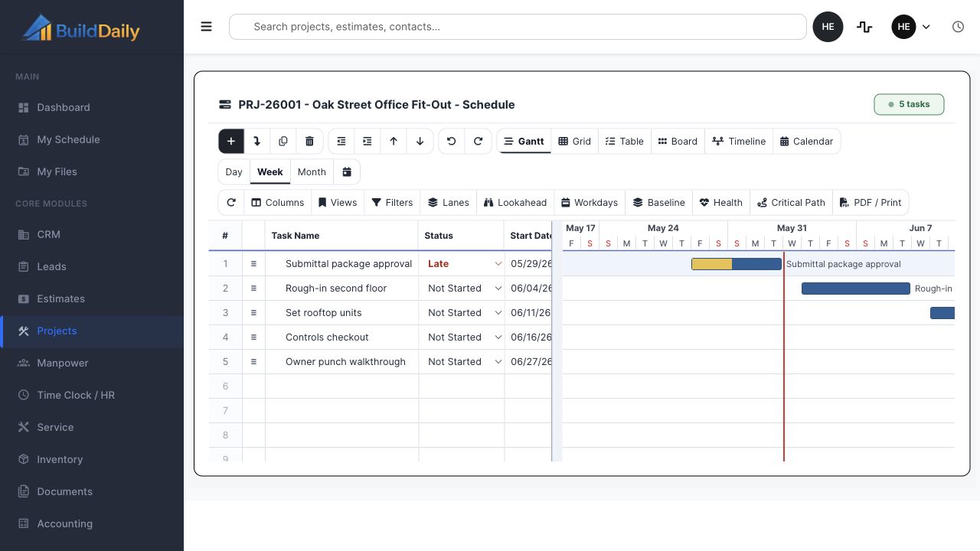Viewport: 980px width, 551px height.
Task: Open Estimates in the sidebar
Action: click(92, 298)
